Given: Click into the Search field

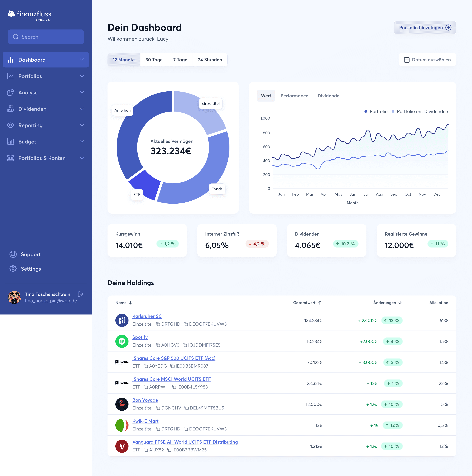Looking at the screenshot, I should [x=46, y=37].
